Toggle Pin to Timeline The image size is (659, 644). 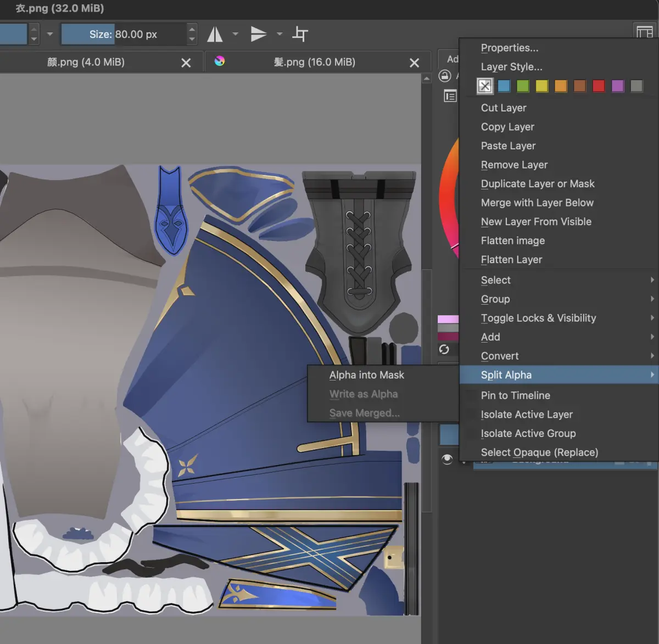click(x=559, y=395)
